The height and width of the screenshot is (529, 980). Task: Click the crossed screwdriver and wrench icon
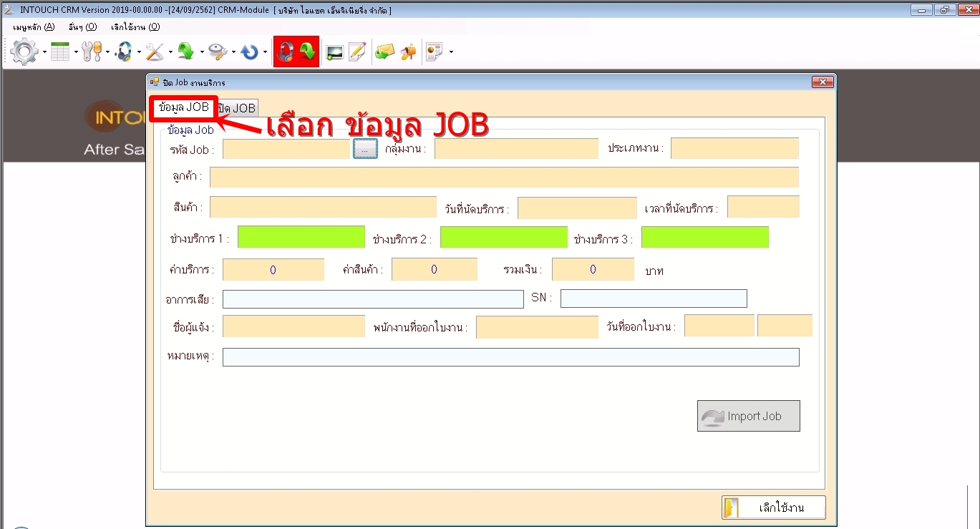155,52
